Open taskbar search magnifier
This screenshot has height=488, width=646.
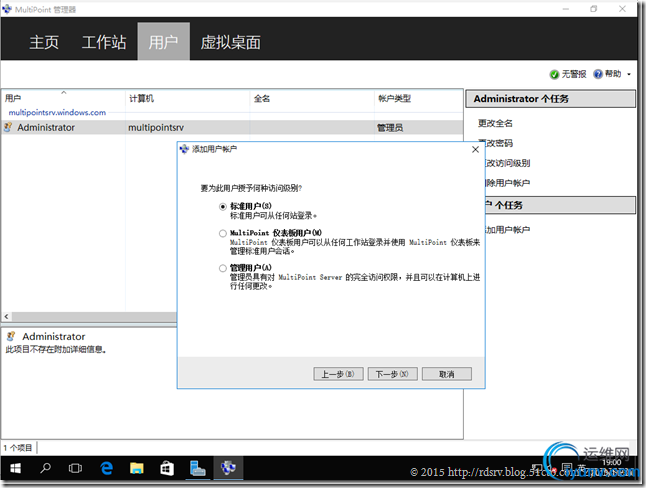point(45,468)
